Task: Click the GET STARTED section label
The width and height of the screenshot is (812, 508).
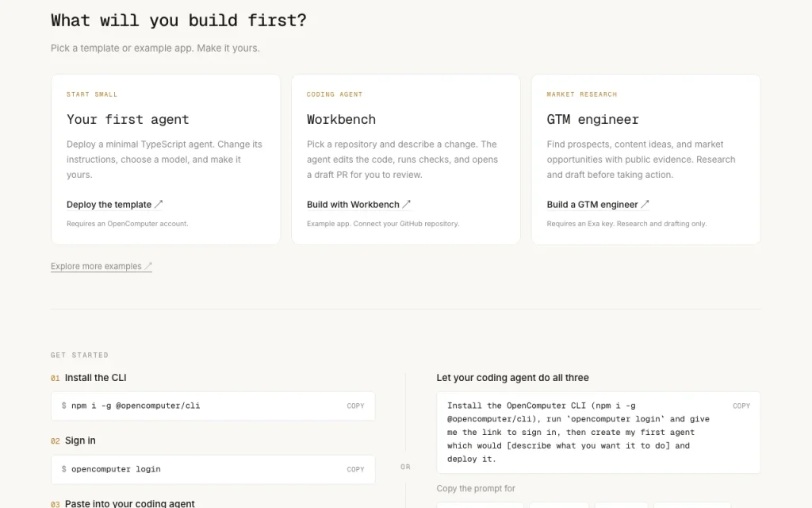Action: click(80, 355)
